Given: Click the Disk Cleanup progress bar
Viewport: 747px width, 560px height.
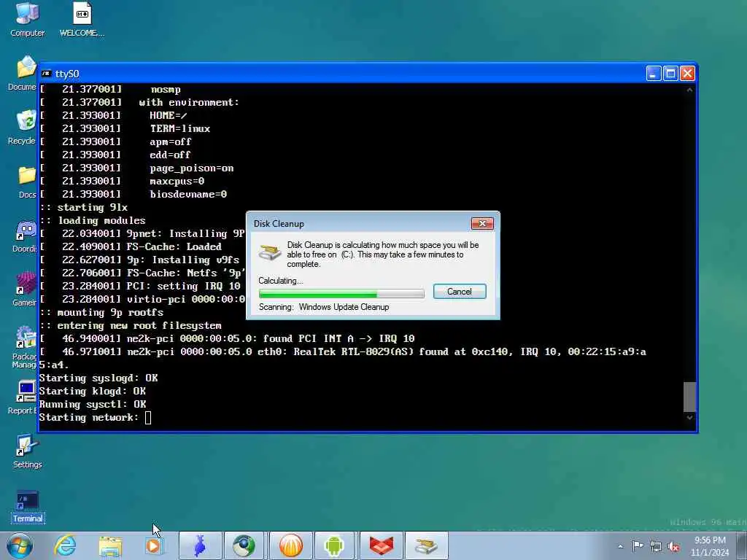Looking at the screenshot, I should [341, 293].
